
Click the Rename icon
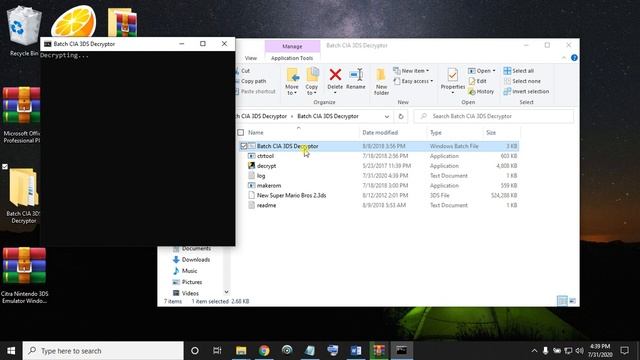(356, 75)
